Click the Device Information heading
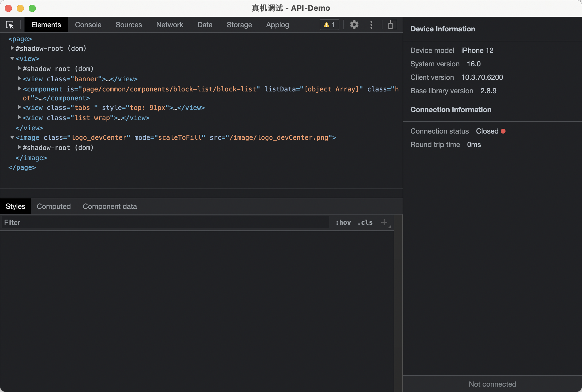 (443, 29)
